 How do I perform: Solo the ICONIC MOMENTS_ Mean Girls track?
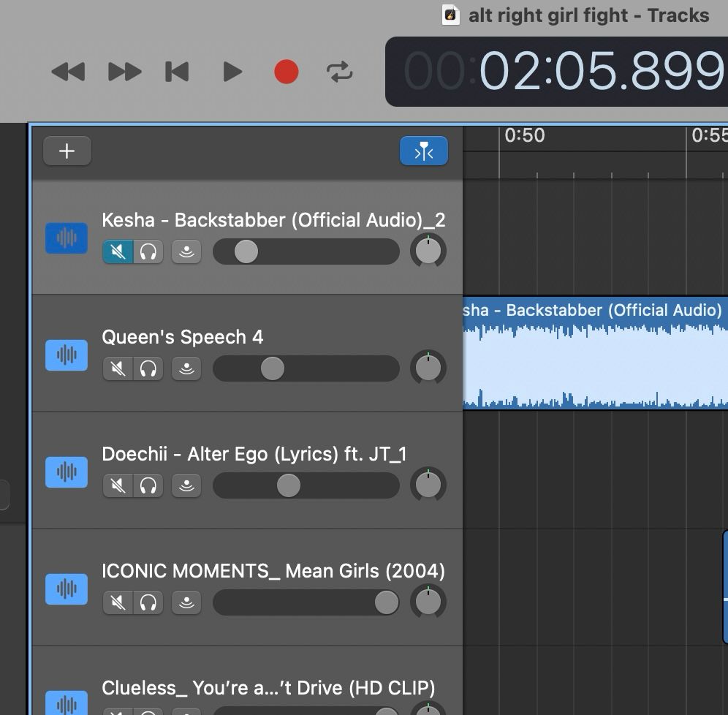point(148,602)
